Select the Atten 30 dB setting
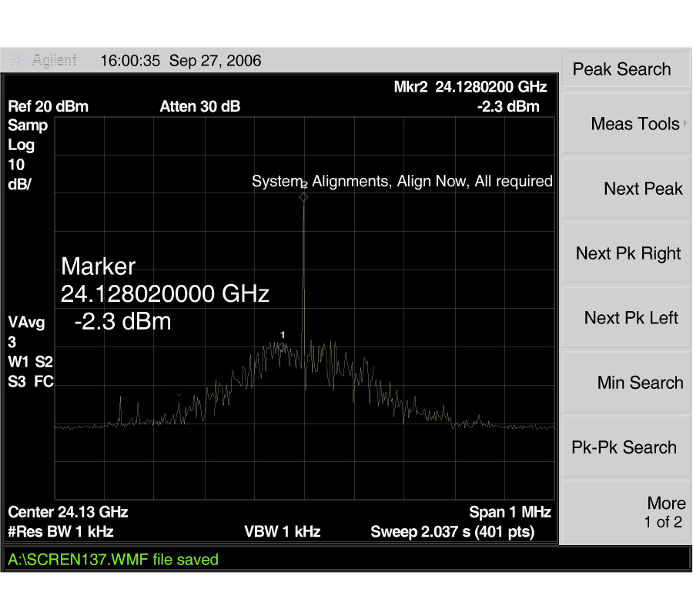This screenshot has height=616, width=693. tap(199, 106)
